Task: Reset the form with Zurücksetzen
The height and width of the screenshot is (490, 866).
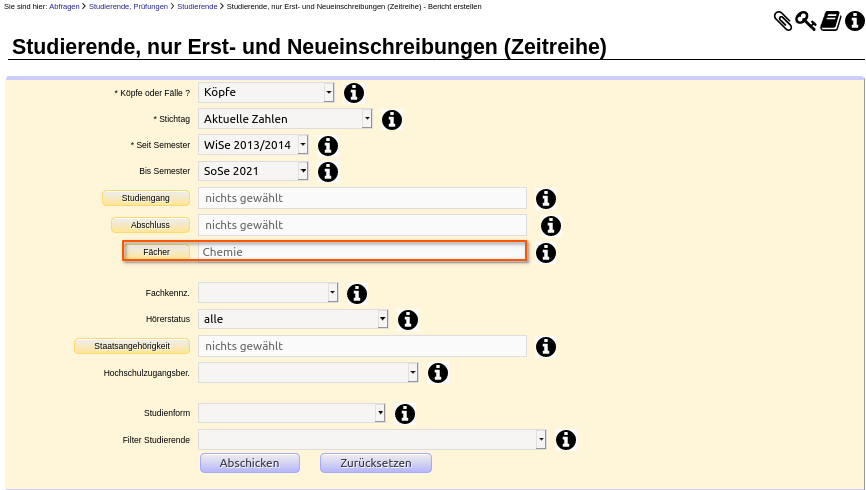Action: click(x=376, y=463)
